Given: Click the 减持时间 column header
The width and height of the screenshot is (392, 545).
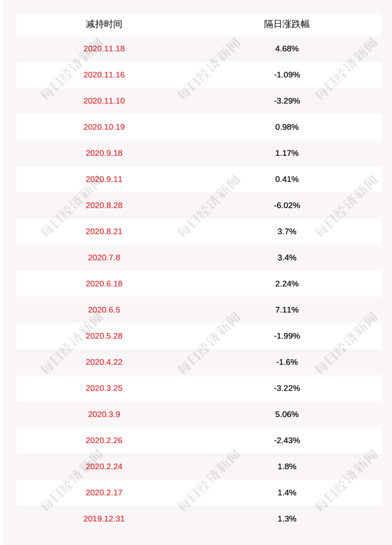Looking at the screenshot, I should 104,24.
